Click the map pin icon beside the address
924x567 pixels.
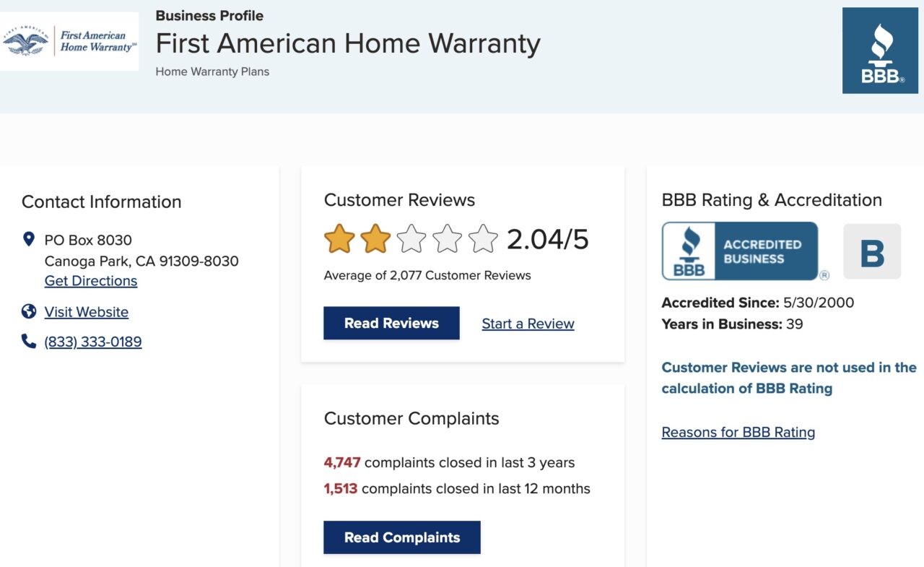29,239
